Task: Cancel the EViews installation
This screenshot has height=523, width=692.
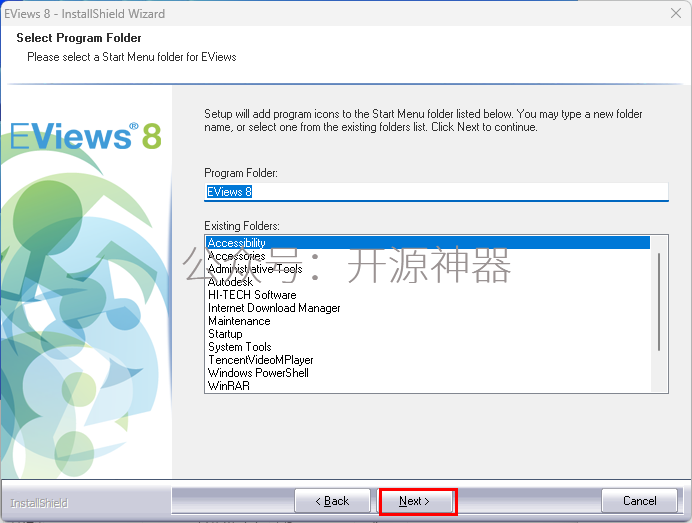Action: pos(639,501)
